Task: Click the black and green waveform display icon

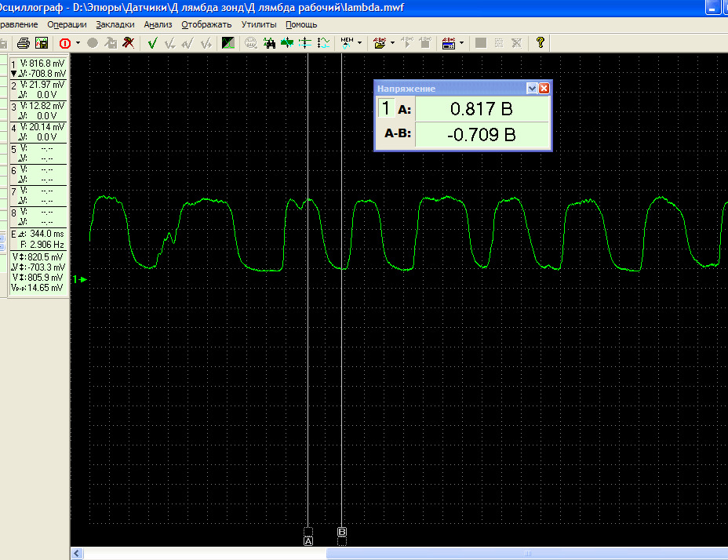Action: click(228, 43)
